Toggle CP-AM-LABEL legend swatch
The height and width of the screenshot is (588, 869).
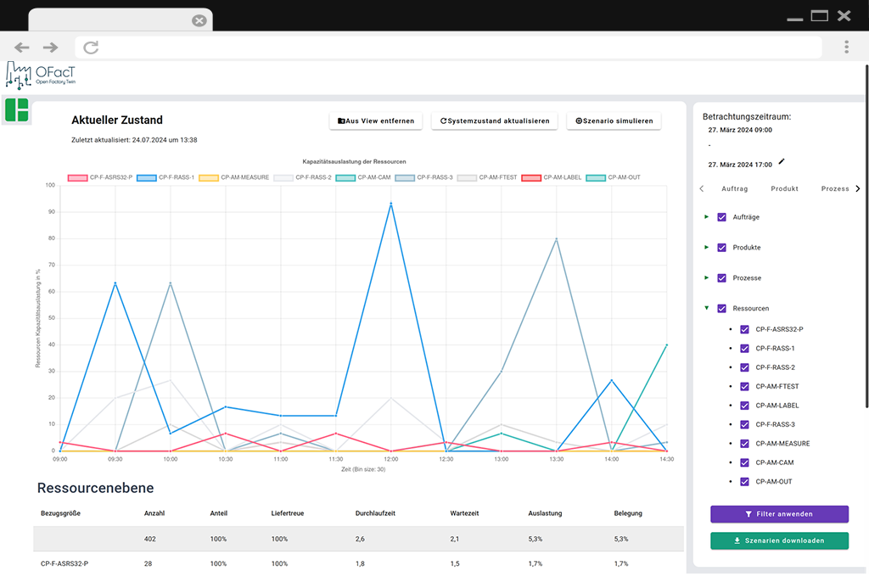coord(531,178)
